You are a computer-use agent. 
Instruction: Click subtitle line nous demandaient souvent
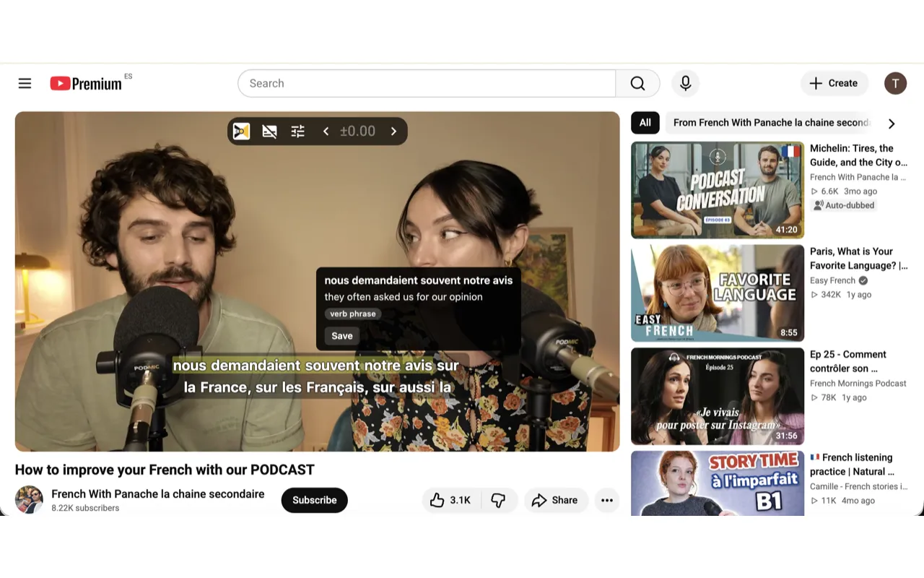(316, 366)
